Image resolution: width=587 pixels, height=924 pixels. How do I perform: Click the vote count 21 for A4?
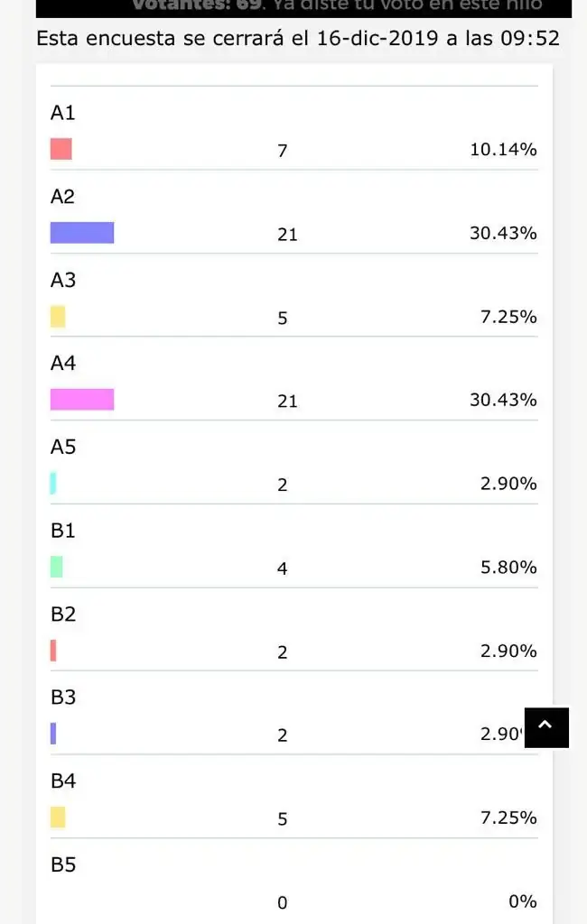point(287,401)
